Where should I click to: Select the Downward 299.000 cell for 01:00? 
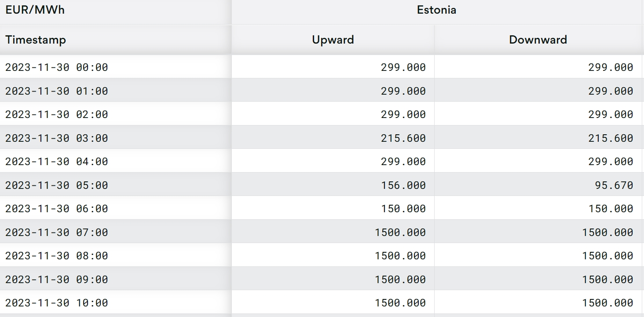coord(611,91)
